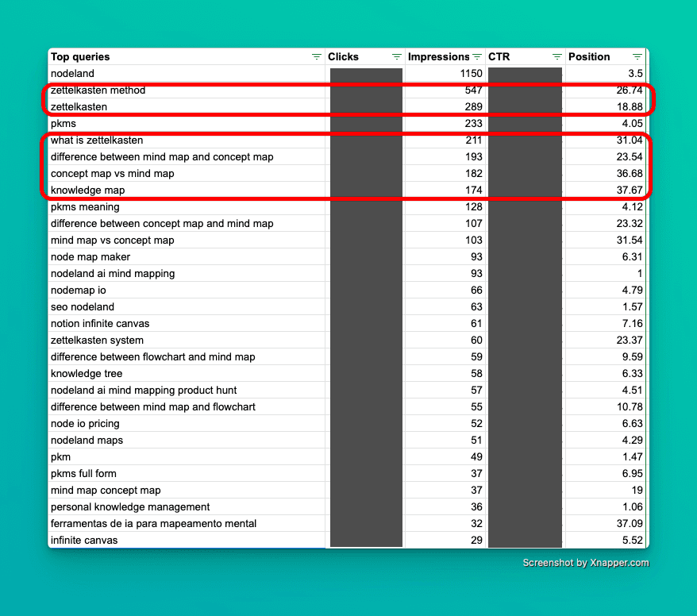This screenshot has height=616, width=697.
Task: Select 'nodeland ai mind mapping' cell
Action: click(187, 273)
